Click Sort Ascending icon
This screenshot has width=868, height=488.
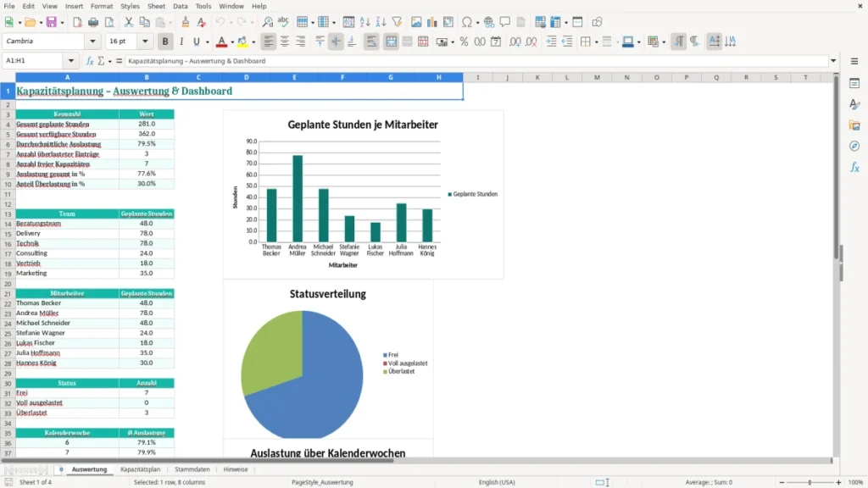[x=364, y=22]
